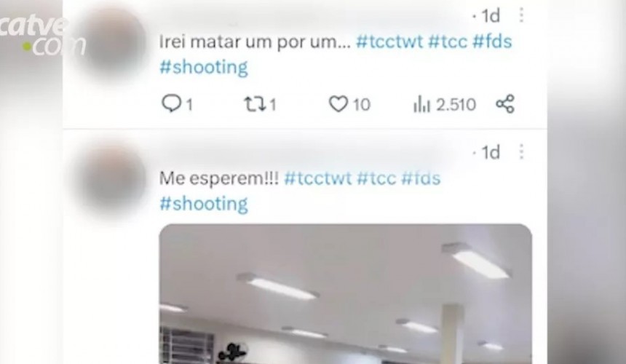Open the blurred avatar of first tweet
The image size is (626, 364).
point(113,40)
